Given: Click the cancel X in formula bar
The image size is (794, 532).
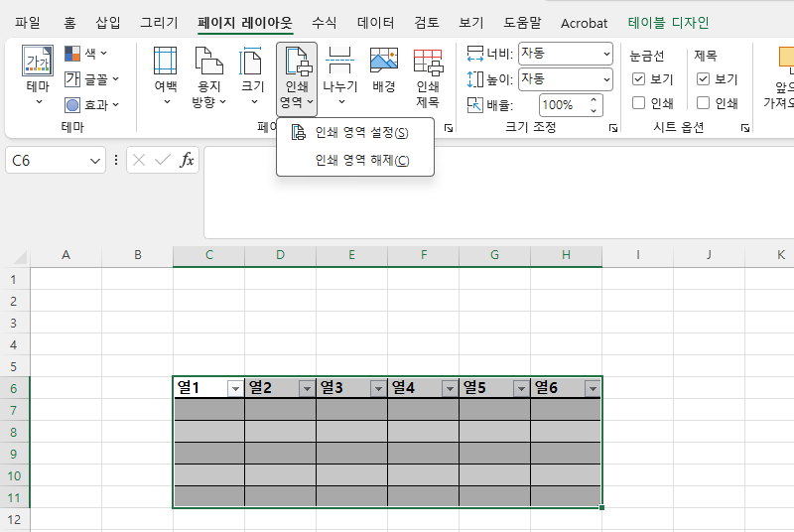Looking at the screenshot, I should [x=139, y=160].
